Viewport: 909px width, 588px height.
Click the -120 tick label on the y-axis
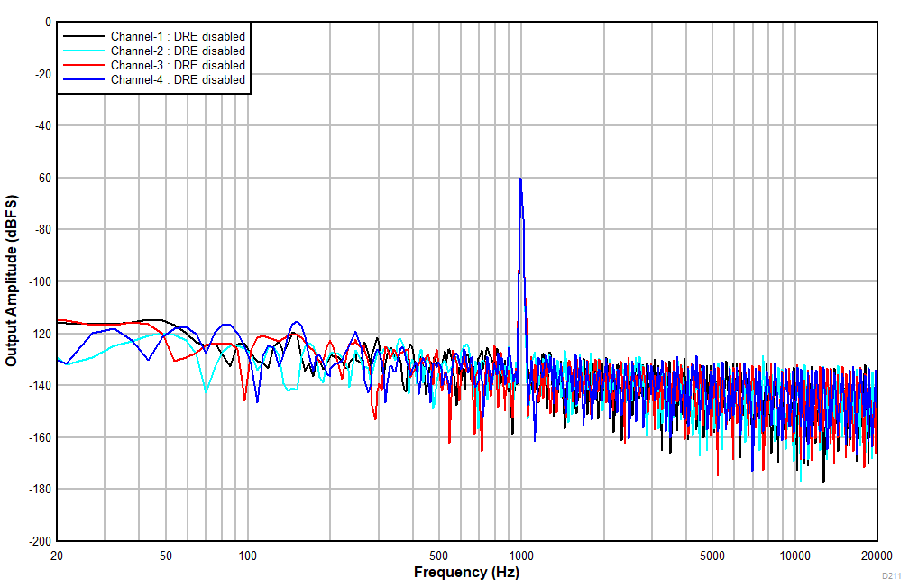(x=39, y=334)
